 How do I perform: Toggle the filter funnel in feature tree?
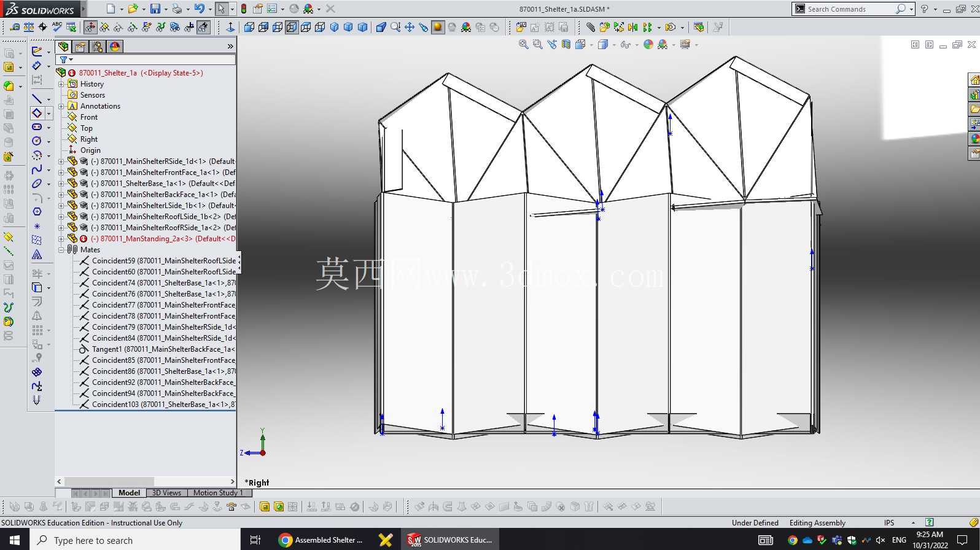point(63,60)
